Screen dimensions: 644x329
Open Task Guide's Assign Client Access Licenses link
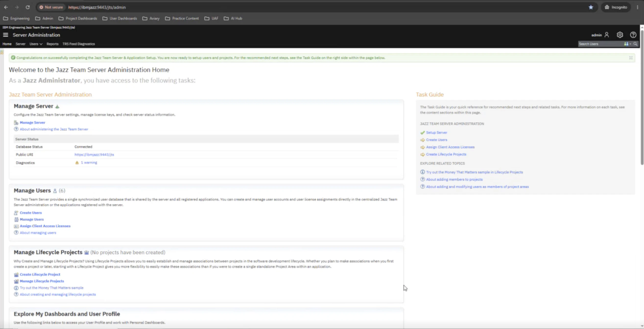(450, 147)
